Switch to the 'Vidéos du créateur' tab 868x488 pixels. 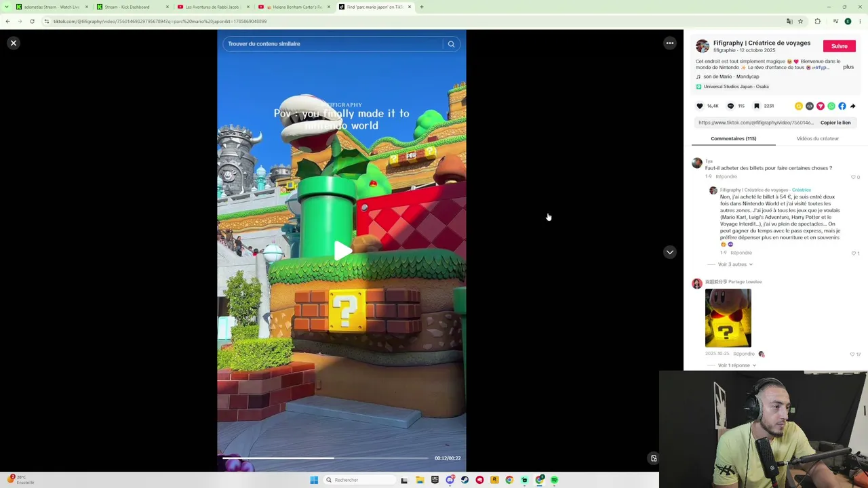click(818, 138)
